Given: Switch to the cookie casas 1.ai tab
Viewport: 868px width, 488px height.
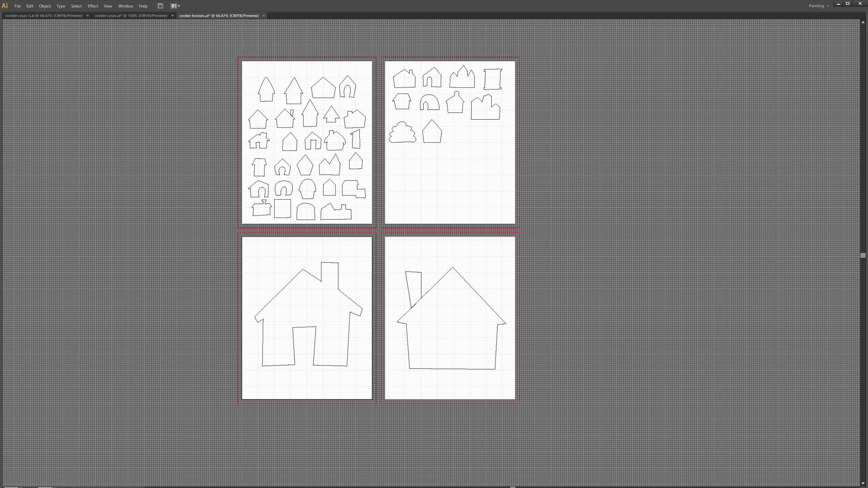Looking at the screenshot, I should tap(44, 16).
